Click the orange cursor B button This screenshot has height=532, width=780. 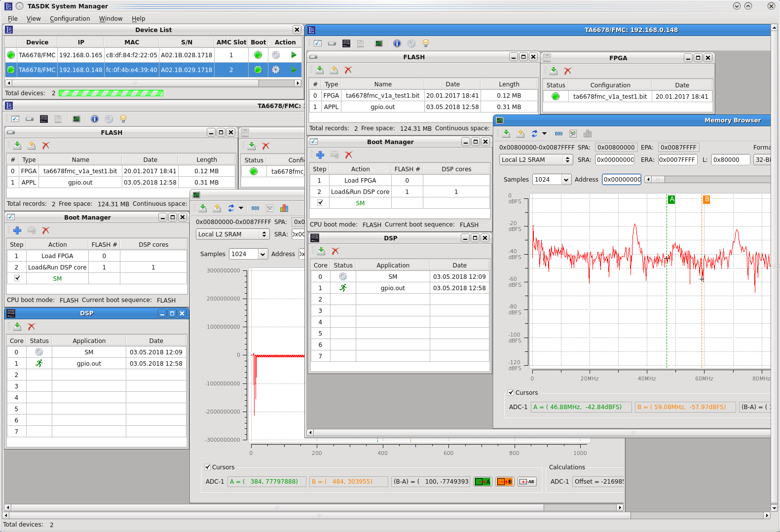505,482
